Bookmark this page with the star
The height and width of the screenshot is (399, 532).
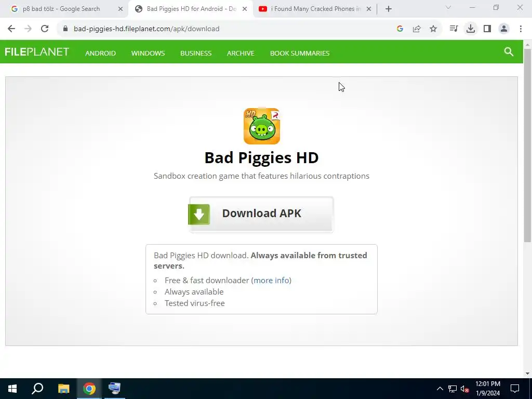point(433,29)
